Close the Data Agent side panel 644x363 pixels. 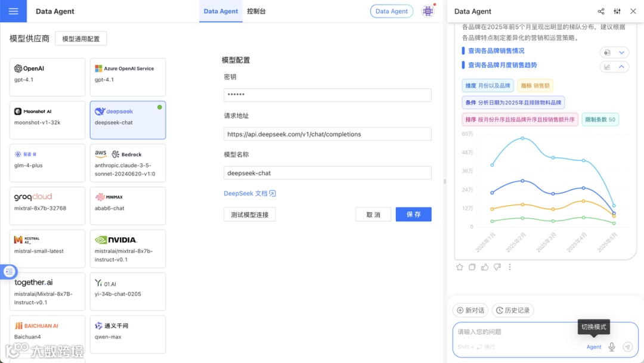pos(633,11)
